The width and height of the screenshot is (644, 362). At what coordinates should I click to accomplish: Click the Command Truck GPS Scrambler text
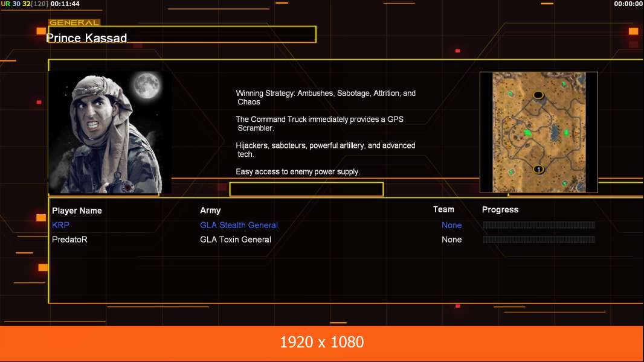pyautogui.click(x=320, y=124)
